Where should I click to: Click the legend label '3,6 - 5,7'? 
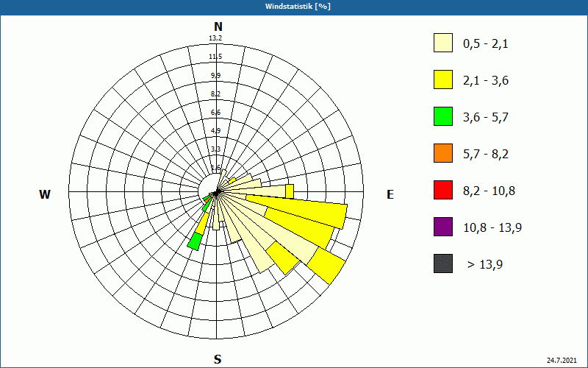(x=486, y=118)
